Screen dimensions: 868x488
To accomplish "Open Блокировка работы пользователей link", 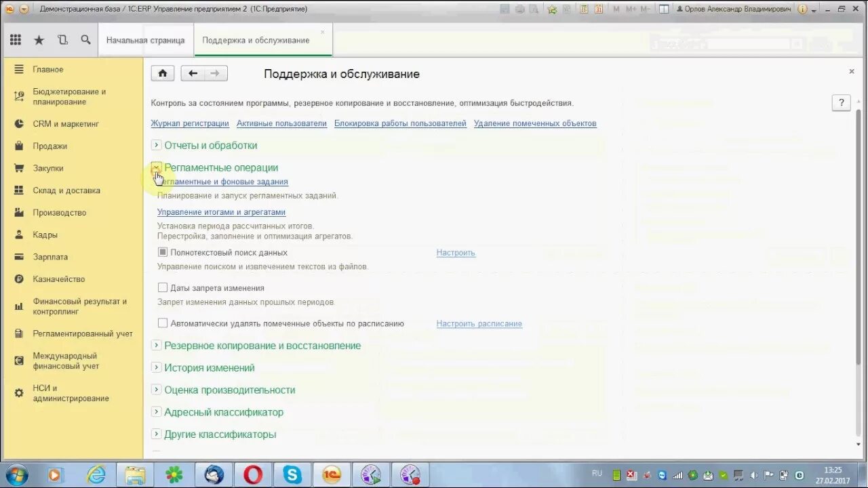I will (x=400, y=123).
